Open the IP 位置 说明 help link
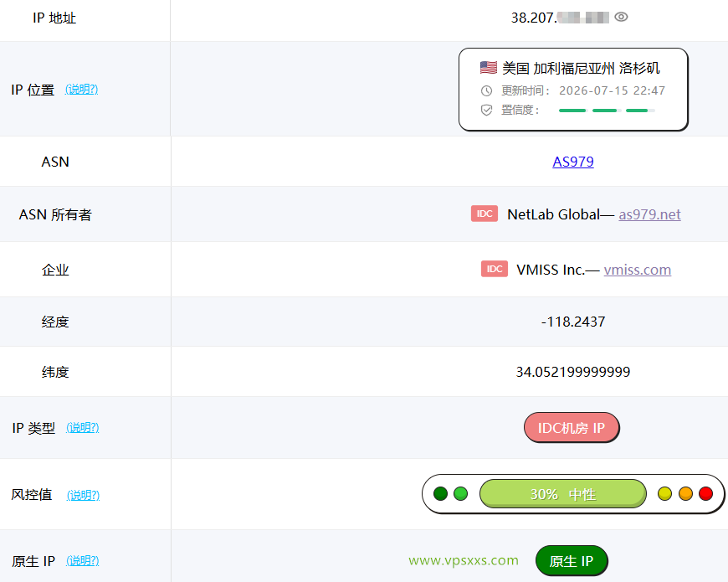Viewport: 728px width, 582px height. point(82,89)
